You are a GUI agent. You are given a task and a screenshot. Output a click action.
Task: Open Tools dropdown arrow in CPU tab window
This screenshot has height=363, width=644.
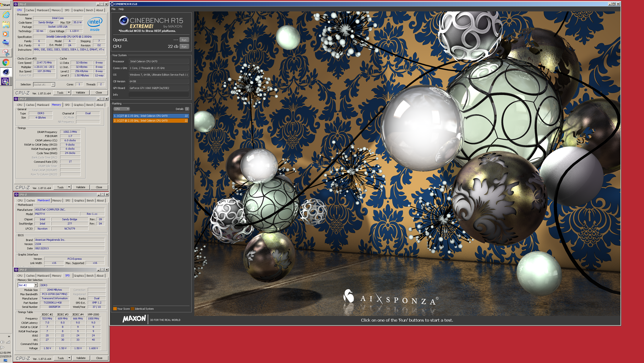click(x=69, y=93)
